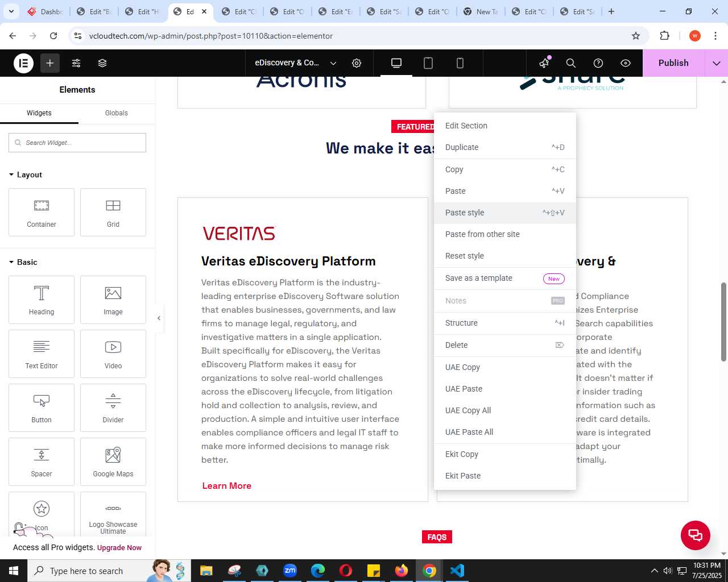Select the Spacer widget

pyautogui.click(x=42, y=462)
